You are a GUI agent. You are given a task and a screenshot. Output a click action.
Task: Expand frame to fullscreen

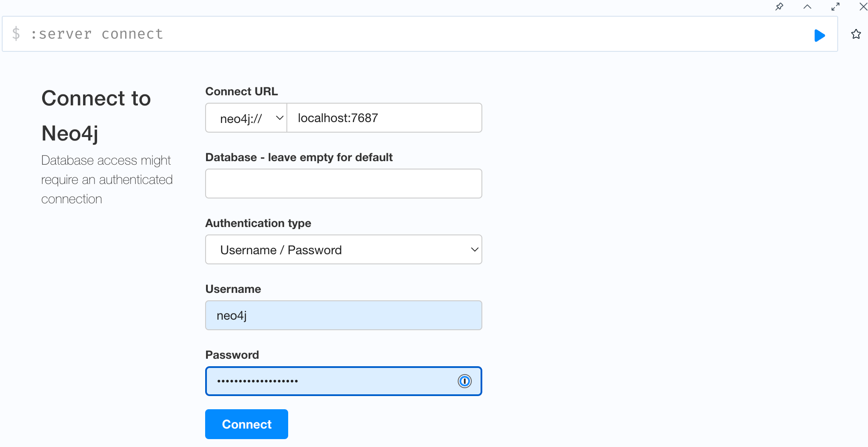835,7
